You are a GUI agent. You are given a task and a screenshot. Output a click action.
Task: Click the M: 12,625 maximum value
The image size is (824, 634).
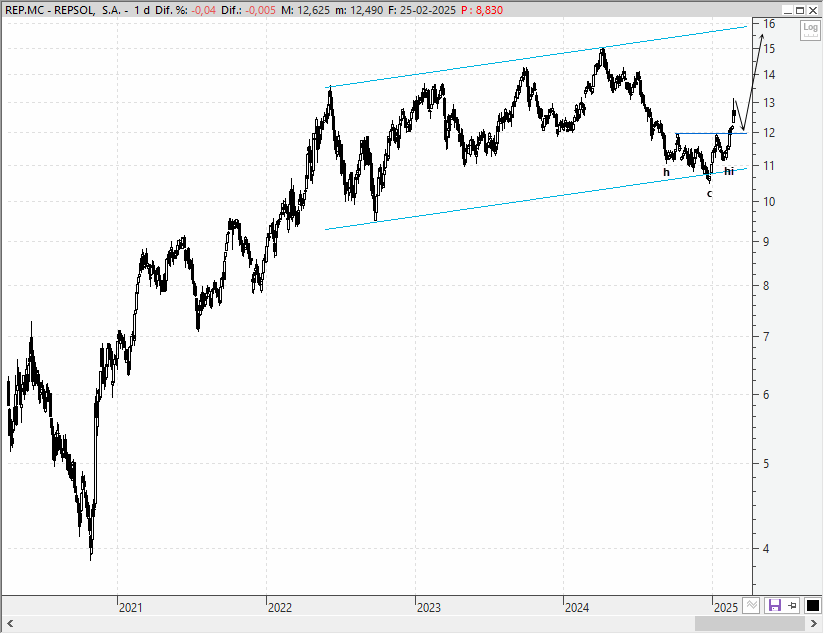click(x=306, y=11)
